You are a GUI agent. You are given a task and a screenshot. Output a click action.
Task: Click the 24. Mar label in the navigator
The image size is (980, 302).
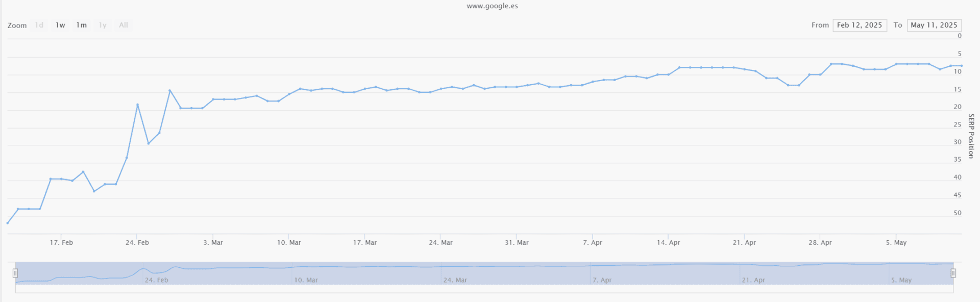pos(455,280)
